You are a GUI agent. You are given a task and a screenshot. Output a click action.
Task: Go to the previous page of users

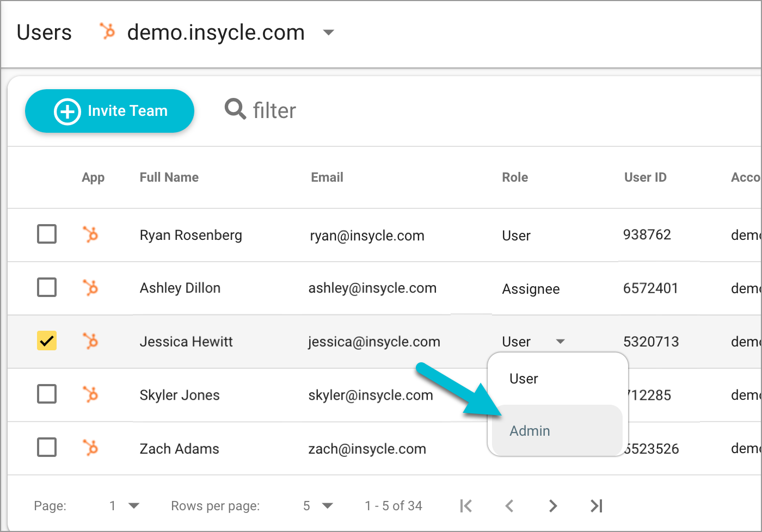509,506
